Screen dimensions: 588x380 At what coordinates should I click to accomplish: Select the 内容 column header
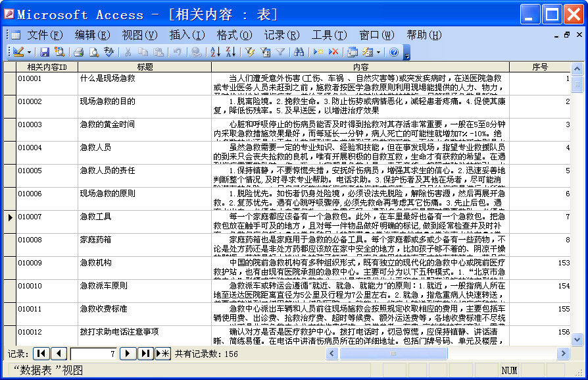click(x=360, y=67)
